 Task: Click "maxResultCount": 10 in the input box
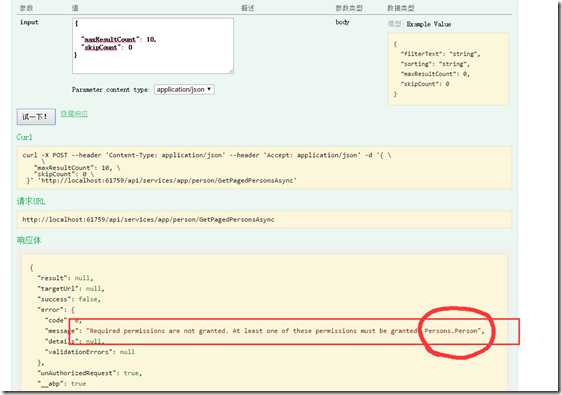pyautogui.click(x=119, y=39)
